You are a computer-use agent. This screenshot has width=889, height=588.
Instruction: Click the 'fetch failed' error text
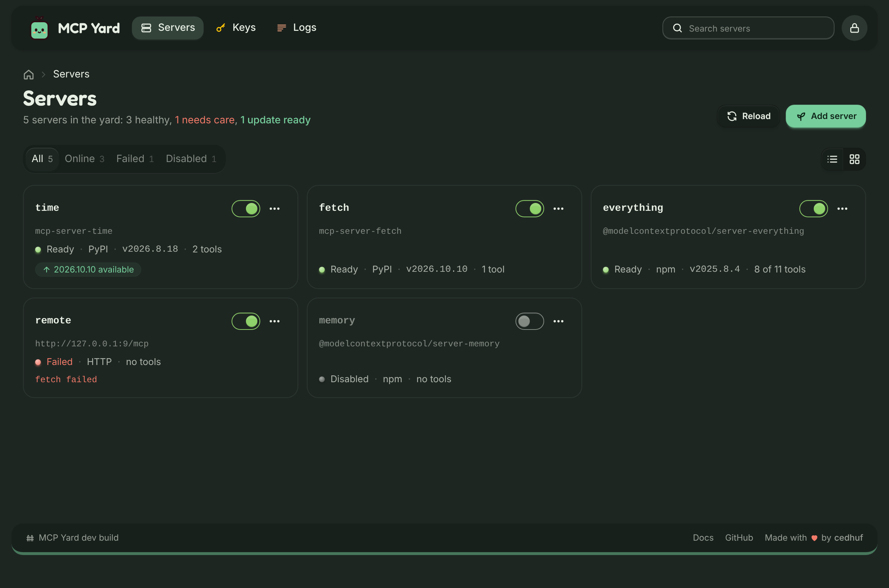[66, 379]
